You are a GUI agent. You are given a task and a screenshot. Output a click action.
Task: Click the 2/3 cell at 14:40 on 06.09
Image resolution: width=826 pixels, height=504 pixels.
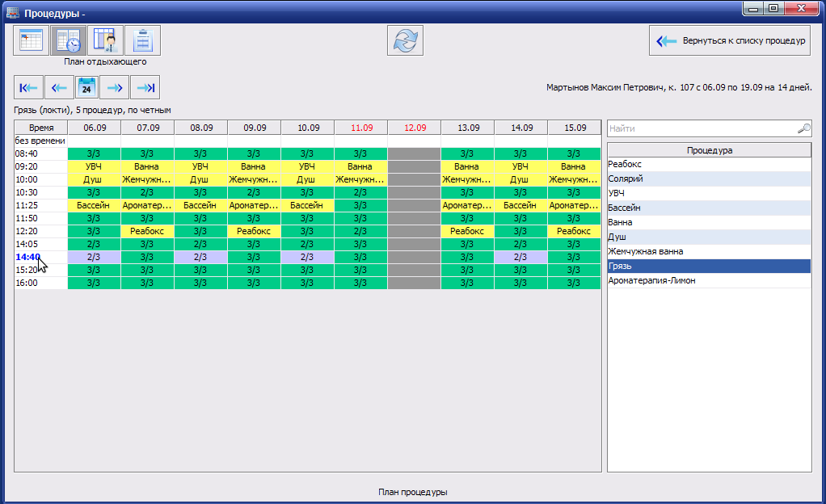click(95, 257)
